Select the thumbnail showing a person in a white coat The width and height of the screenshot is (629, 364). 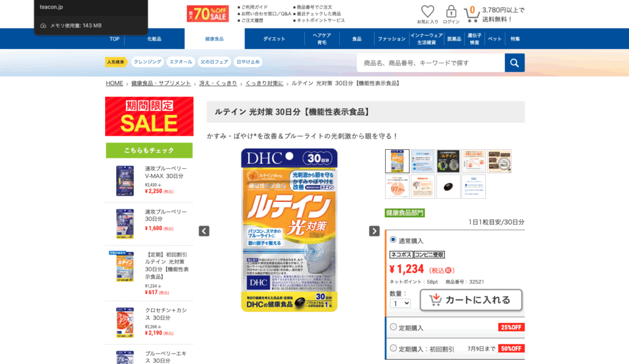coord(423,187)
